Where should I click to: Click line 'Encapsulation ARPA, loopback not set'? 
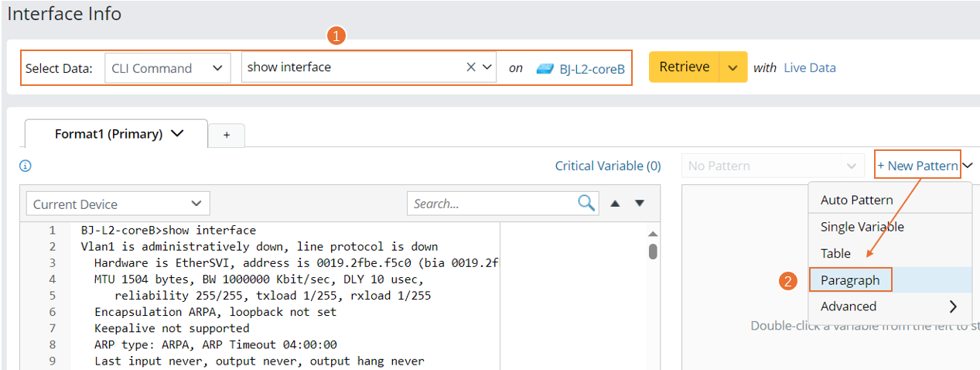click(215, 311)
